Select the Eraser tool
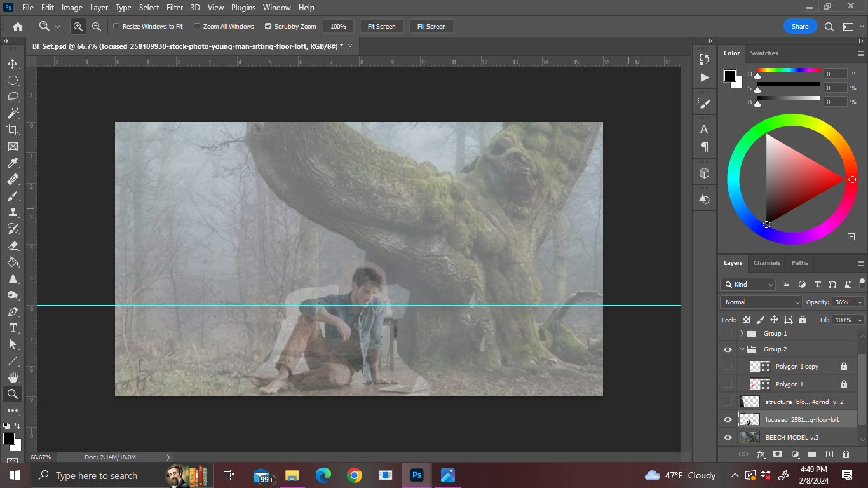 click(x=13, y=245)
